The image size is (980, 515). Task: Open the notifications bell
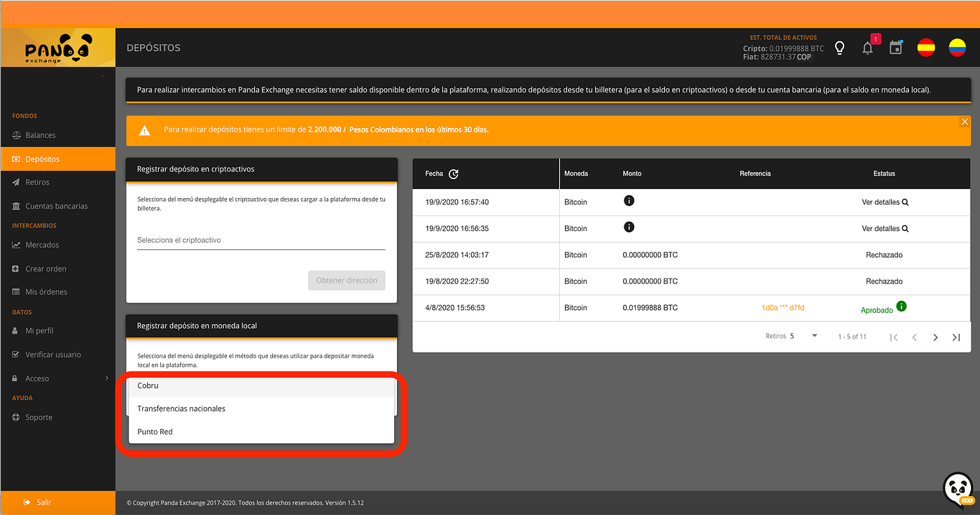(868, 48)
